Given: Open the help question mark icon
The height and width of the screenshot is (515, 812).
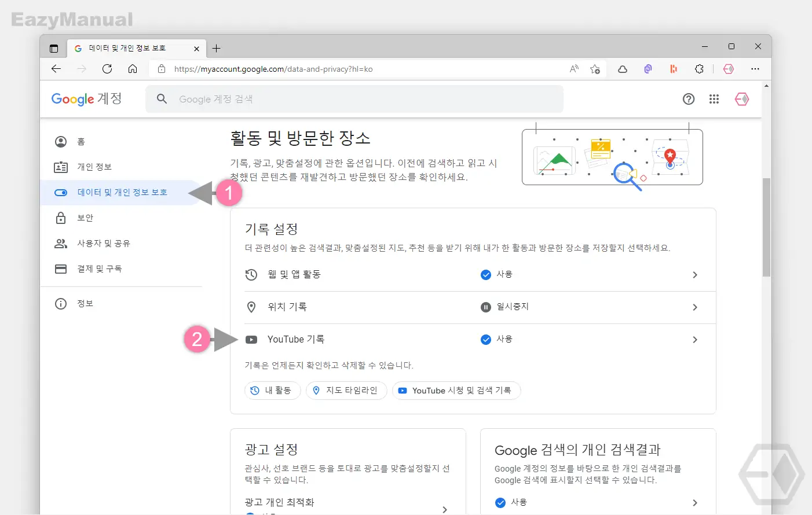Looking at the screenshot, I should [689, 99].
